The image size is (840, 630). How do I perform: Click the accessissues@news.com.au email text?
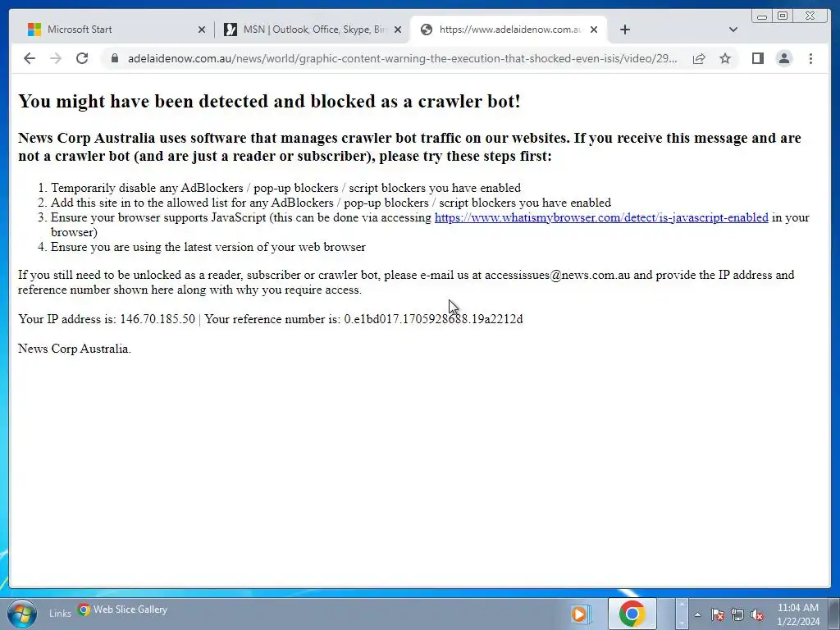click(558, 275)
